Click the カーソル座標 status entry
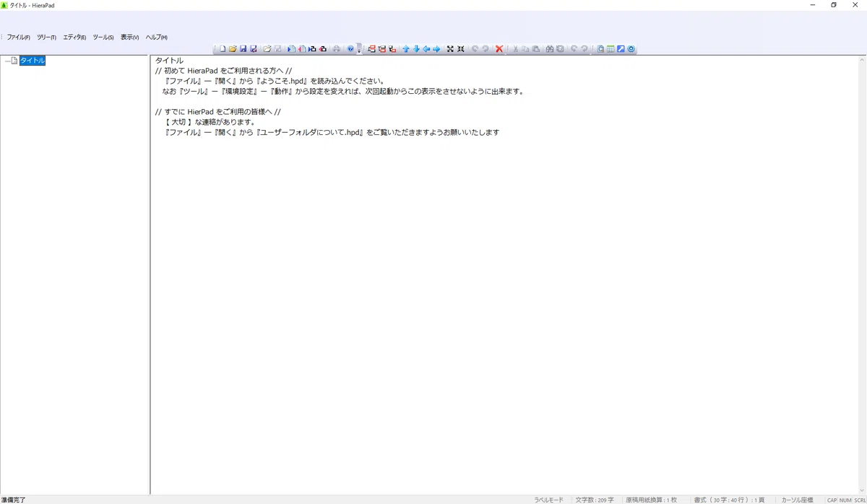The image size is (867, 504). [797, 500]
